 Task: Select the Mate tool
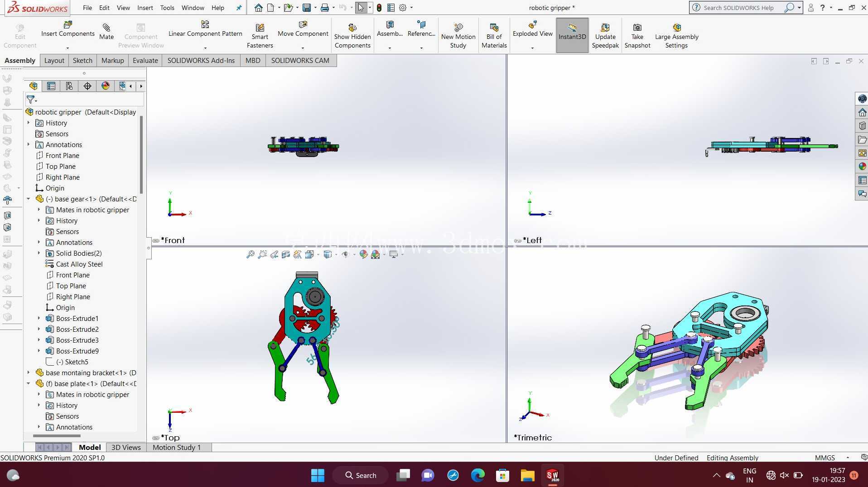click(x=106, y=32)
